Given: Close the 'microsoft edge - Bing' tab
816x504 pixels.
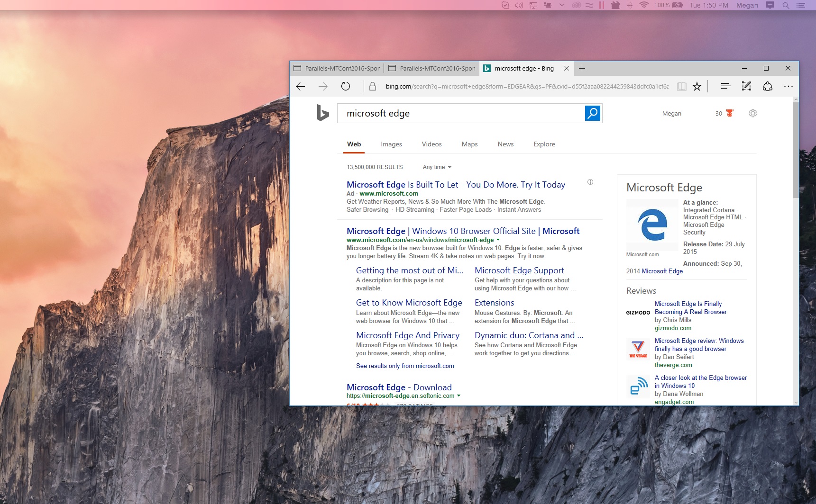Looking at the screenshot, I should (566, 68).
